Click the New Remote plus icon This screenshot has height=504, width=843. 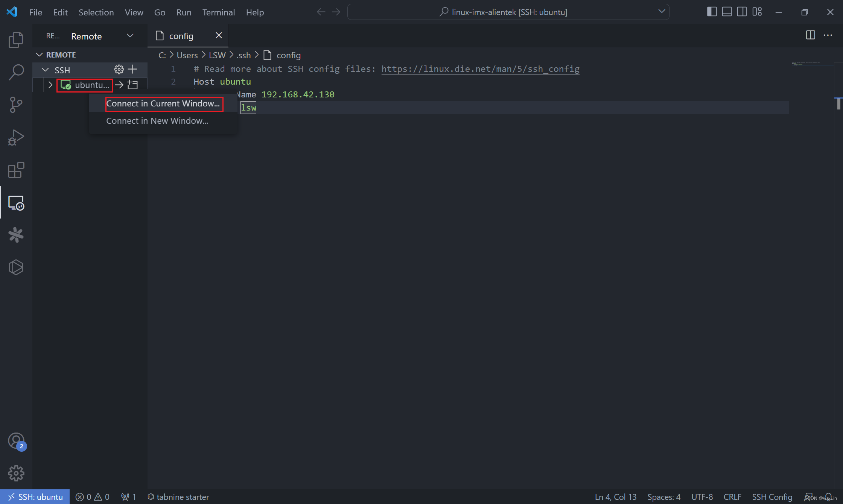132,70
